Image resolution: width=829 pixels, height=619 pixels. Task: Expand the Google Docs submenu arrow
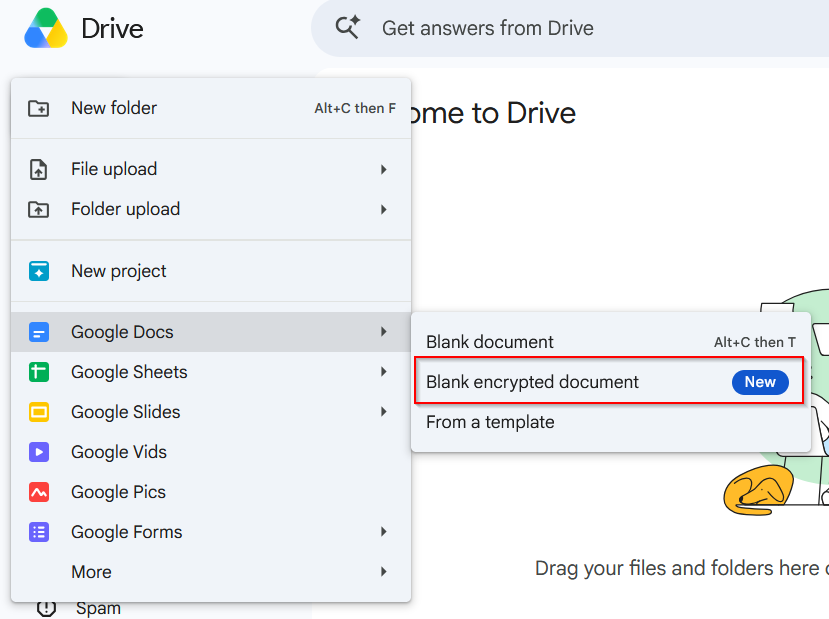tap(384, 332)
